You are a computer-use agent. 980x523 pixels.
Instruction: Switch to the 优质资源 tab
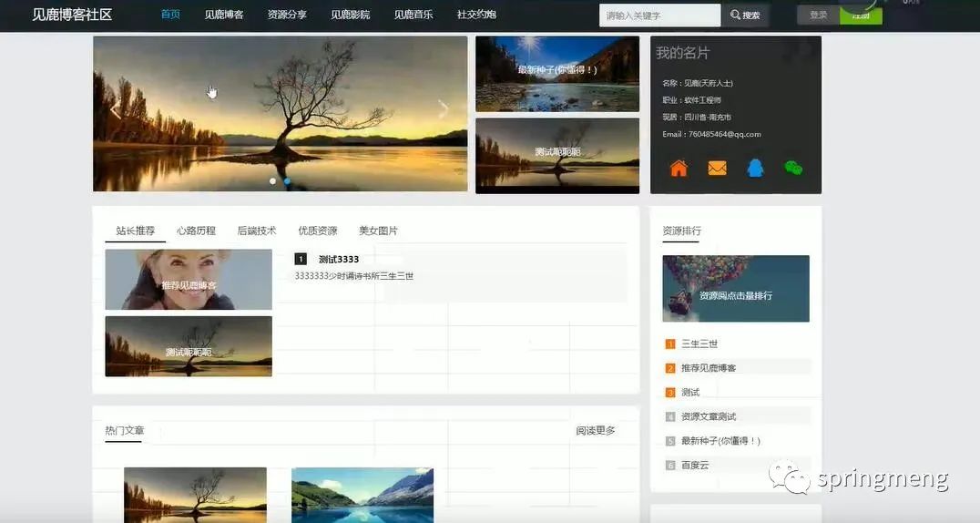coord(318,231)
